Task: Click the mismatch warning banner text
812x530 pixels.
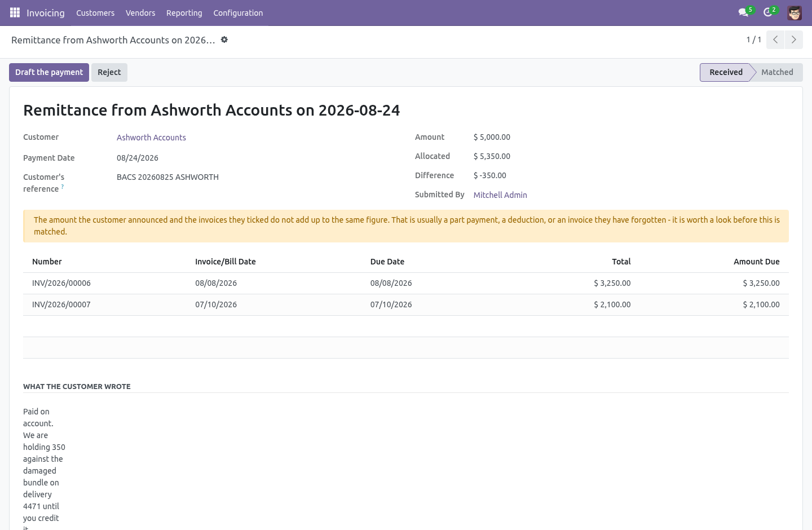Action: pyautogui.click(x=406, y=226)
